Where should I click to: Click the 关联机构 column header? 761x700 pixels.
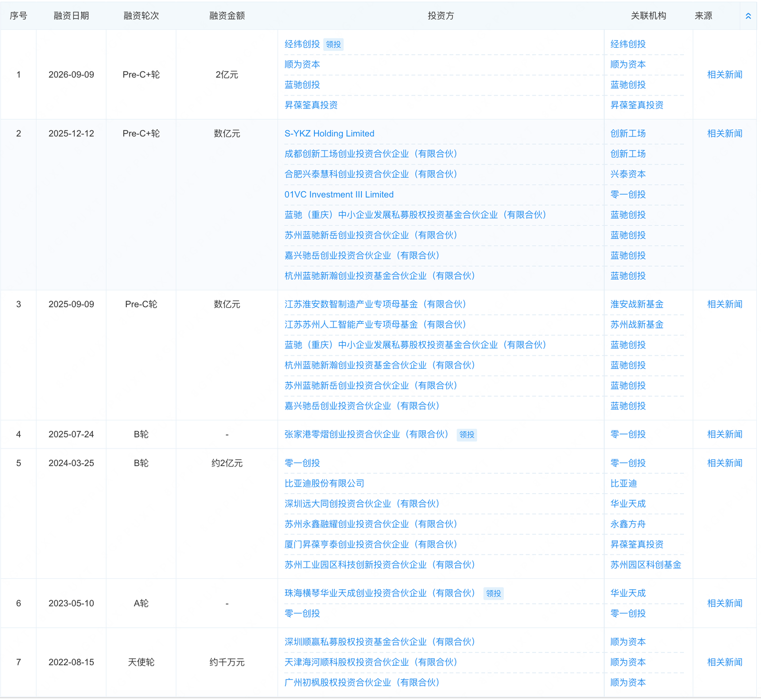coord(648,16)
